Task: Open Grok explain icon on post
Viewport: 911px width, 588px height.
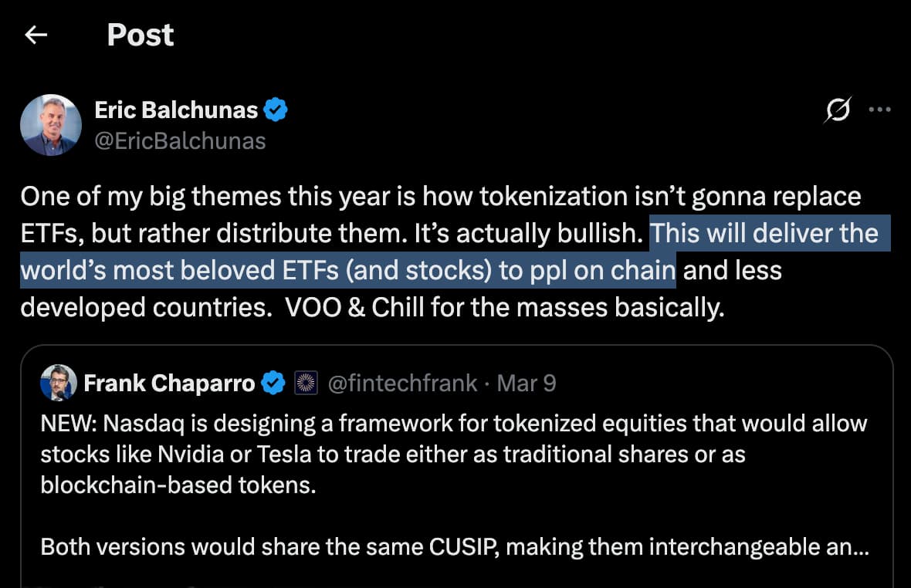Action: pos(838,110)
